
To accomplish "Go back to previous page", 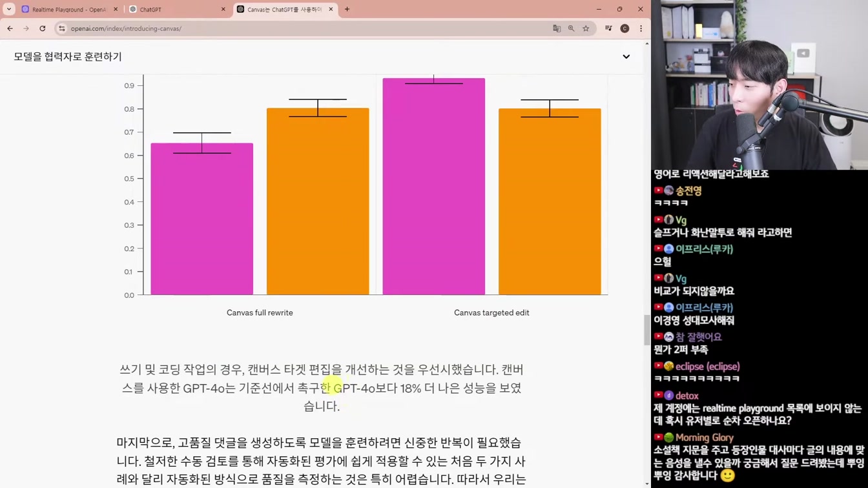I will [10, 28].
